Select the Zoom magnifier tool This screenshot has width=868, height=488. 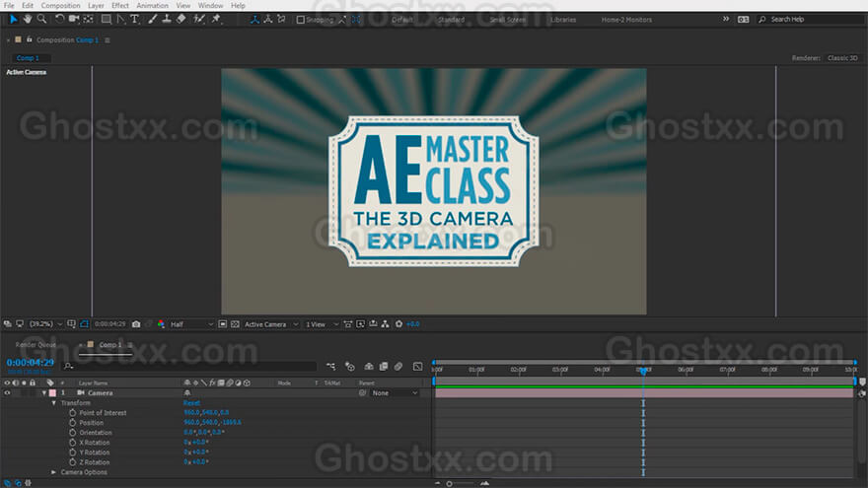coord(41,20)
